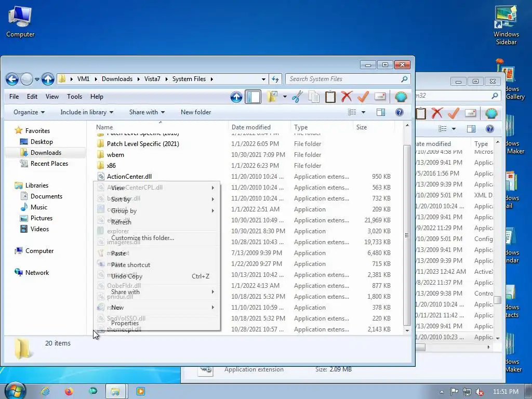Toggle the preview pane button
The height and width of the screenshot is (399, 532).
click(381, 112)
